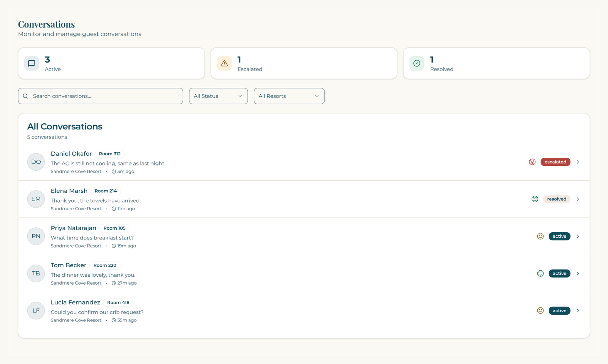Click the clock icon beside 35m ago
This screenshot has height=364, width=608.
(x=114, y=320)
